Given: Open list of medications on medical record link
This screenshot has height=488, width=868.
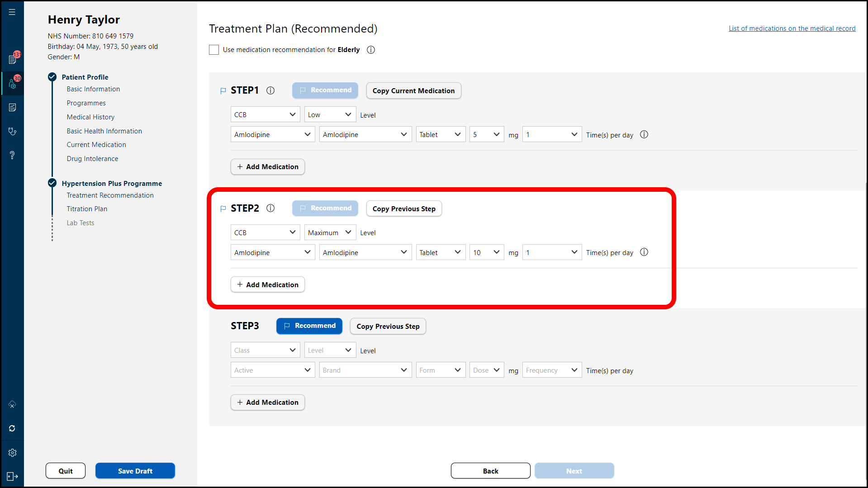Looking at the screenshot, I should point(792,28).
